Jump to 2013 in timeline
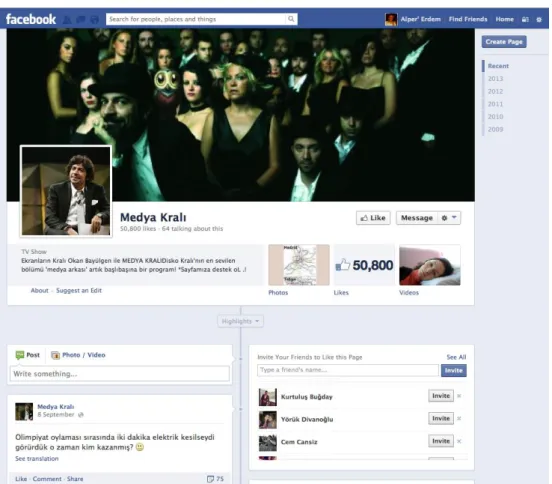This screenshot has width=552, height=484. [x=495, y=78]
